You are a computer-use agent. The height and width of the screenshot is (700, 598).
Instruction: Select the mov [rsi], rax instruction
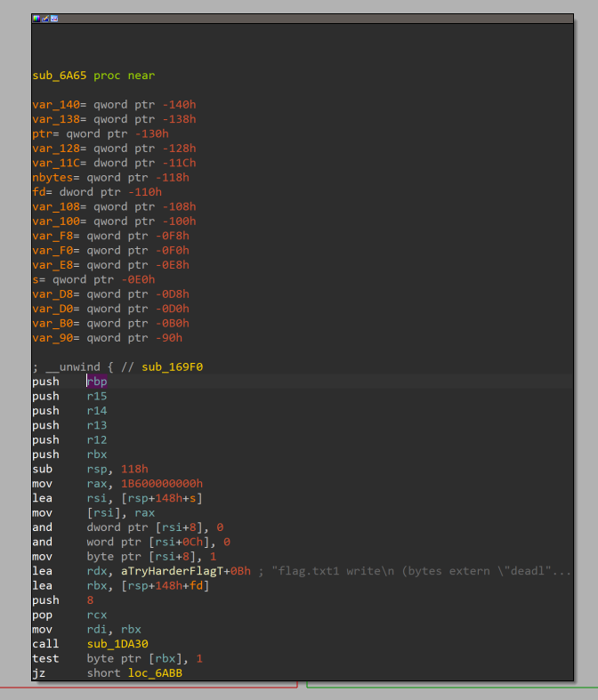[93, 513]
